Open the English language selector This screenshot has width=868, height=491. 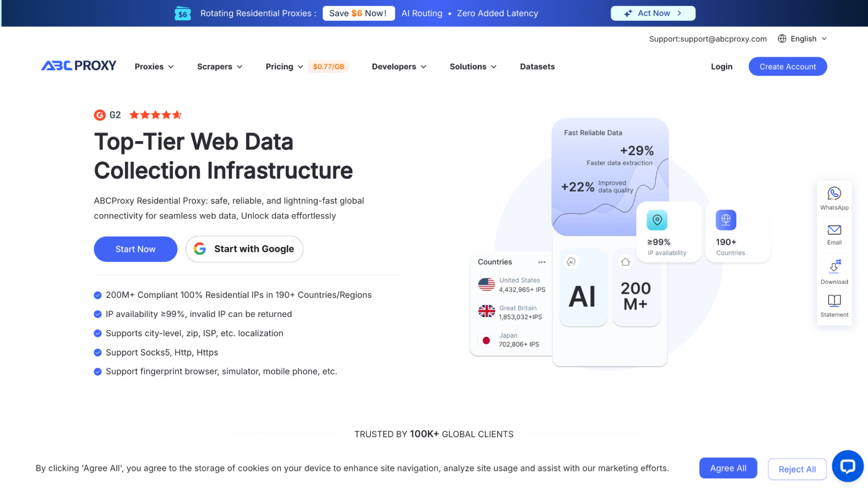pos(802,39)
